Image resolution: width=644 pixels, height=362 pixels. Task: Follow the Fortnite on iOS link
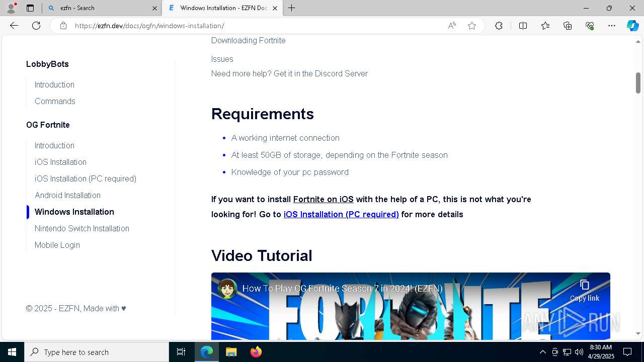(x=324, y=199)
